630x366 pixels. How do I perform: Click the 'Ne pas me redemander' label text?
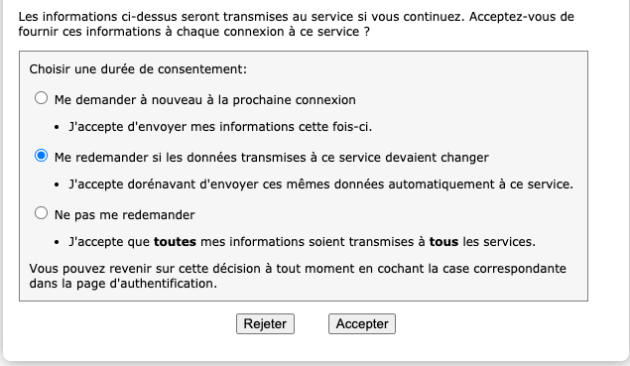[125, 215]
